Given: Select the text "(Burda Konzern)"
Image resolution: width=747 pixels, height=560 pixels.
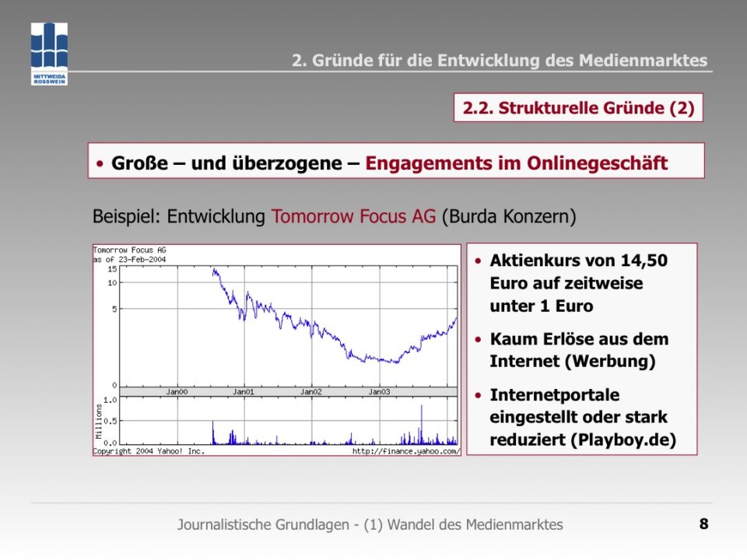Looking at the screenshot, I should click(x=509, y=216).
